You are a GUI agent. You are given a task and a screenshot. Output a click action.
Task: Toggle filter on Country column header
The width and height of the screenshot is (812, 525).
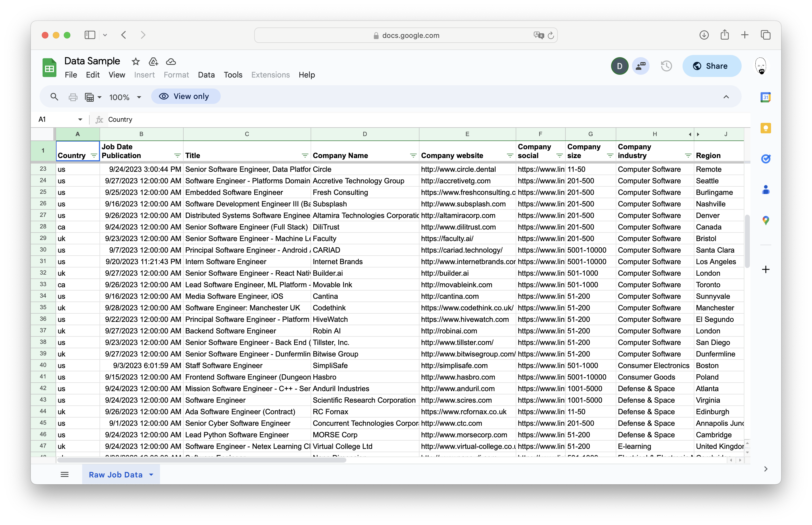pos(94,156)
